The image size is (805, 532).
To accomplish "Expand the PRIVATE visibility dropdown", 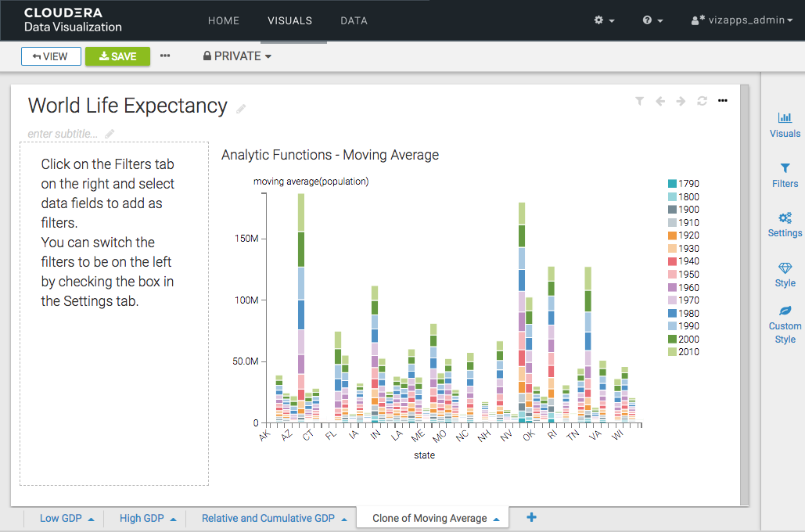I will 237,56.
